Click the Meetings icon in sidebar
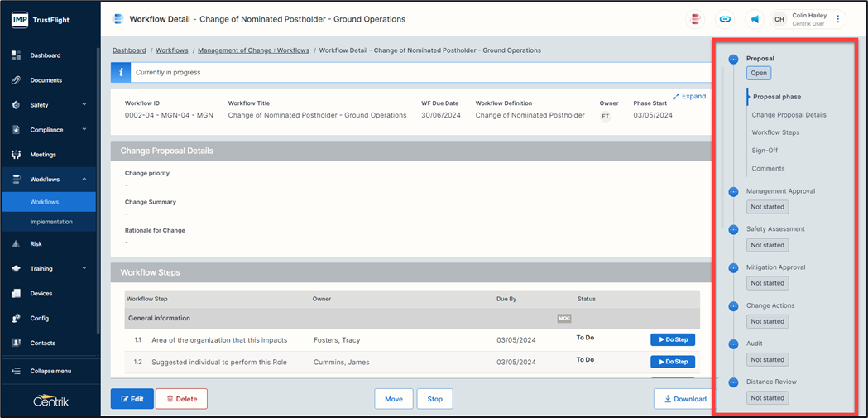Viewport: 868px width, 418px height. pyautogui.click(x=16, y=155)
